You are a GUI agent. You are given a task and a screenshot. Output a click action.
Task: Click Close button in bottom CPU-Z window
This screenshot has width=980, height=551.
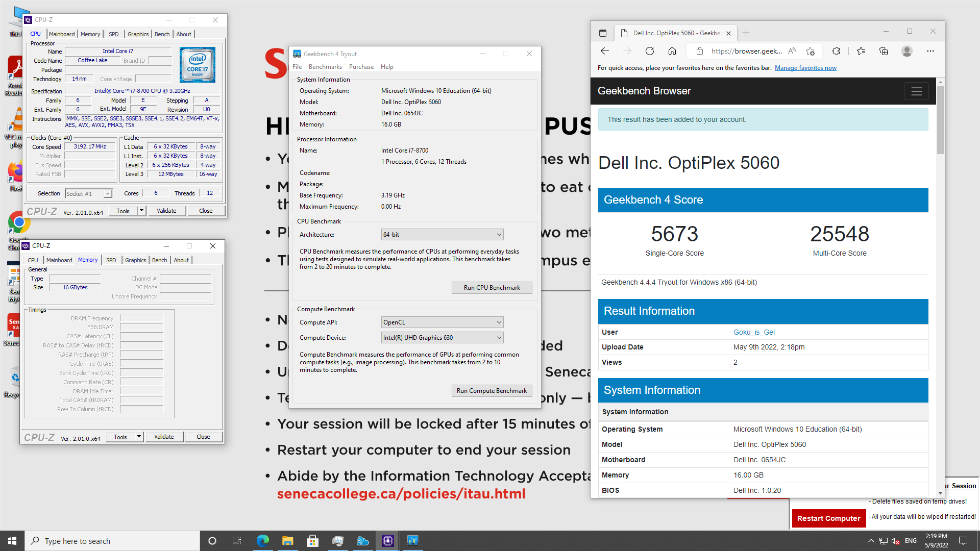coord(203,437)
